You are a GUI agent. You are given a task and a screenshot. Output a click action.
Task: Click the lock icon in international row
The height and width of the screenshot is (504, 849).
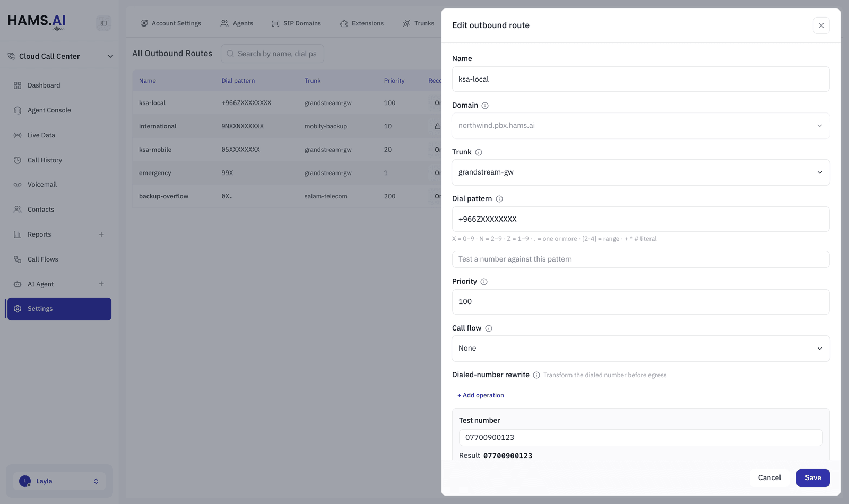(x=438, y=126)
